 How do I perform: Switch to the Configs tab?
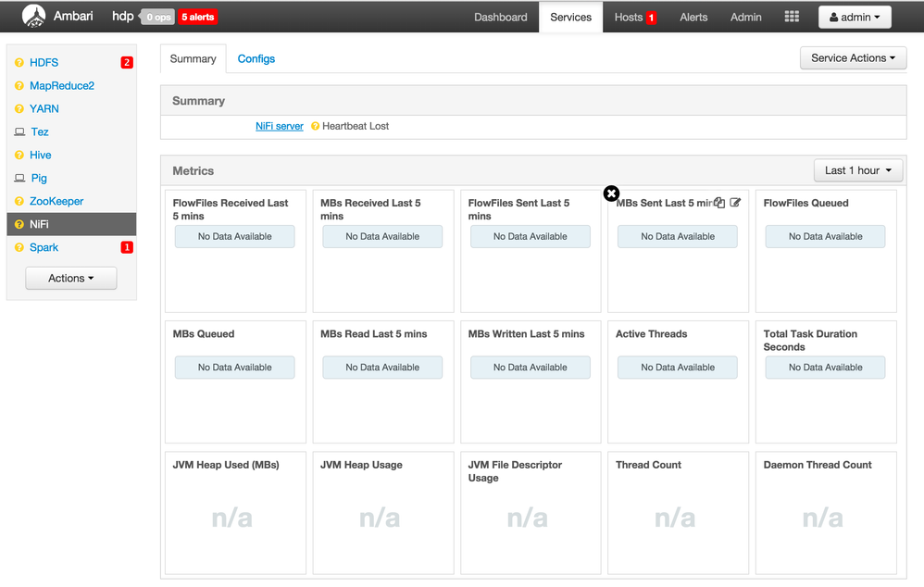click(x=256, y=59)
